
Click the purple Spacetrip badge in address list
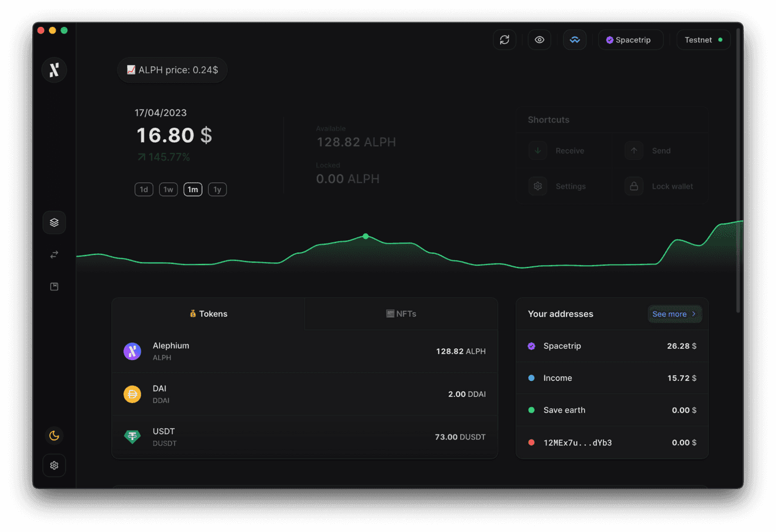pos(531,346)
